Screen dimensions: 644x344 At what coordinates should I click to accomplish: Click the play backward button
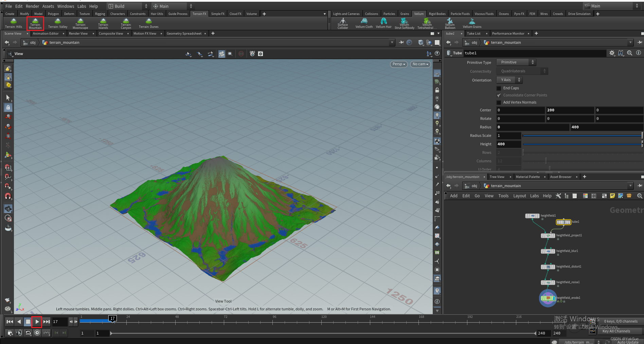(x=19, y=322)
